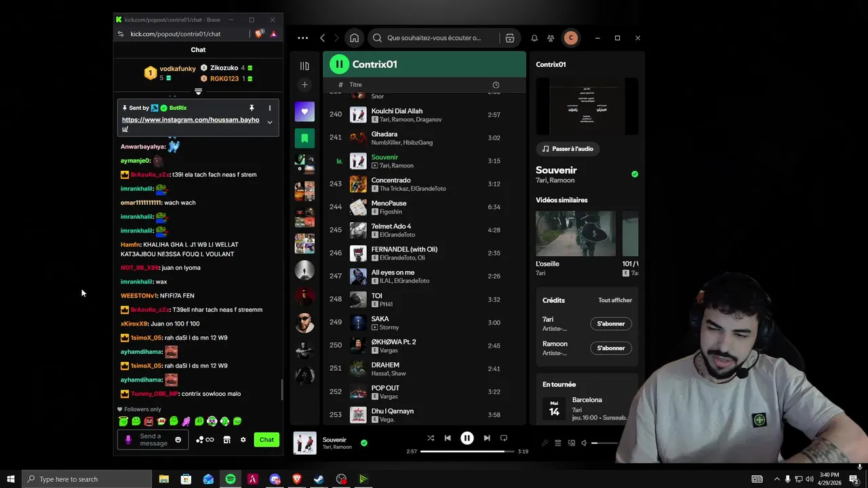Insert the purple praying hands emote
Viewport: 868px width, 488px height.
186,422
